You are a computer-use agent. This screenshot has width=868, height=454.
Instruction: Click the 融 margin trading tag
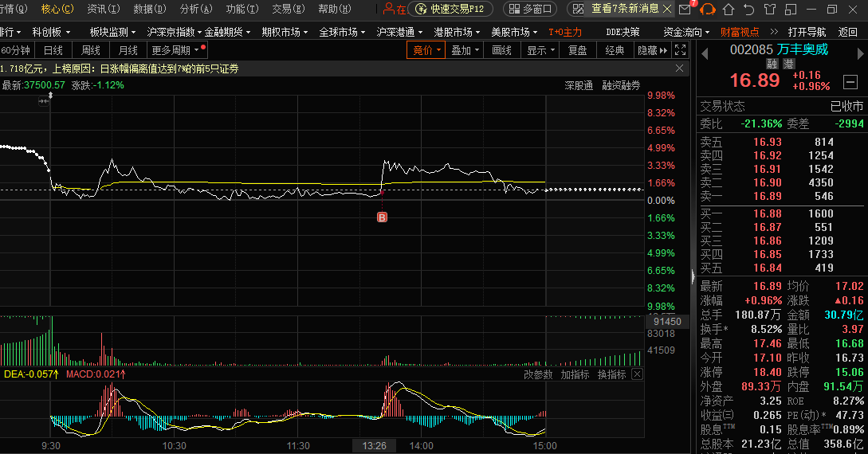[772, 64]
